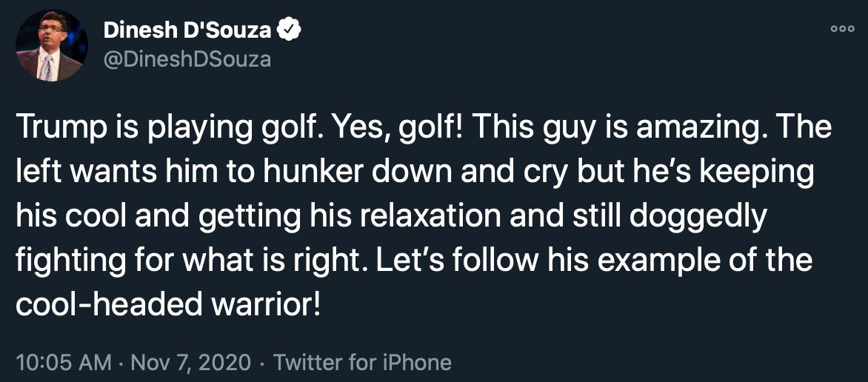Click the display name Dinesh D'Souza
The image size is (868, 382).
(187, 32)
